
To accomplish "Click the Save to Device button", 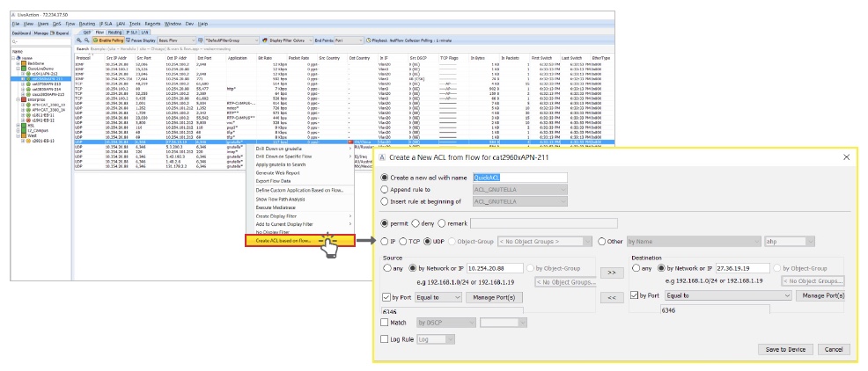I will pos(786,349).
